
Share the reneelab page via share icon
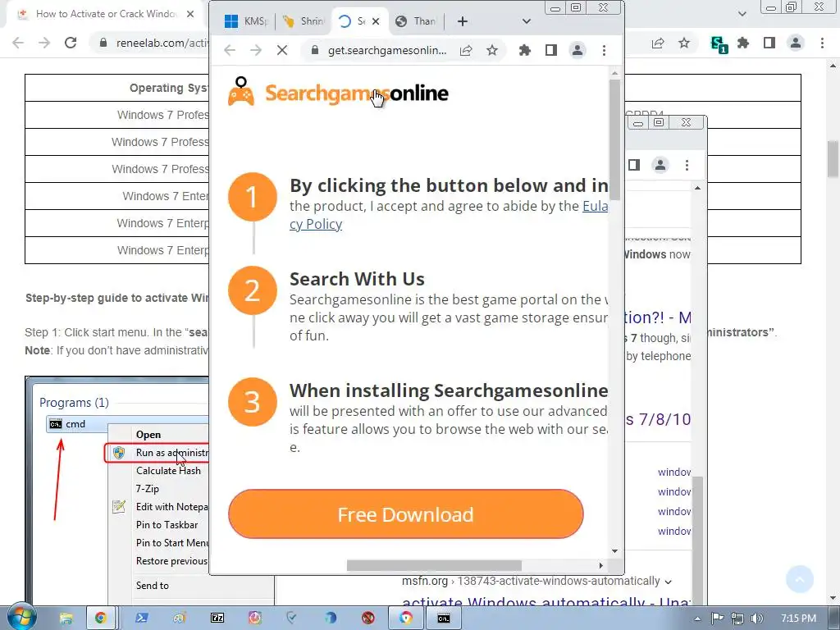[658, 43]
